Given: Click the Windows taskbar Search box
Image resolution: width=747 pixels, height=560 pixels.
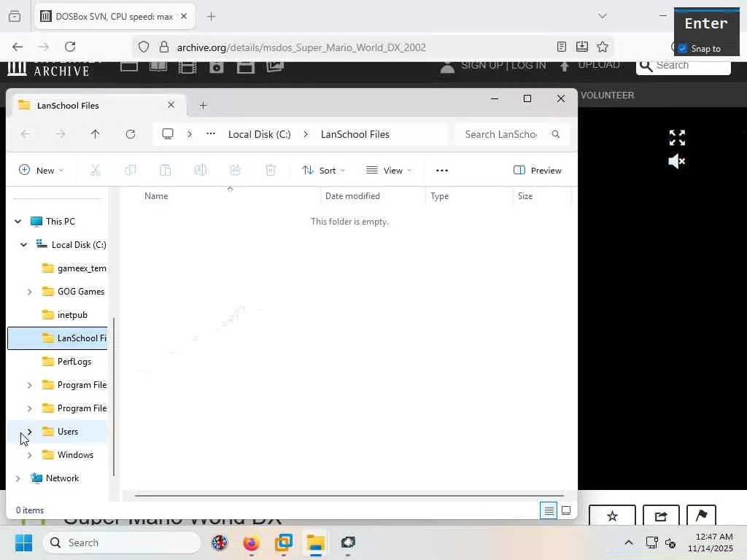Looking at the screenshot, I should [x=122, y=542].
